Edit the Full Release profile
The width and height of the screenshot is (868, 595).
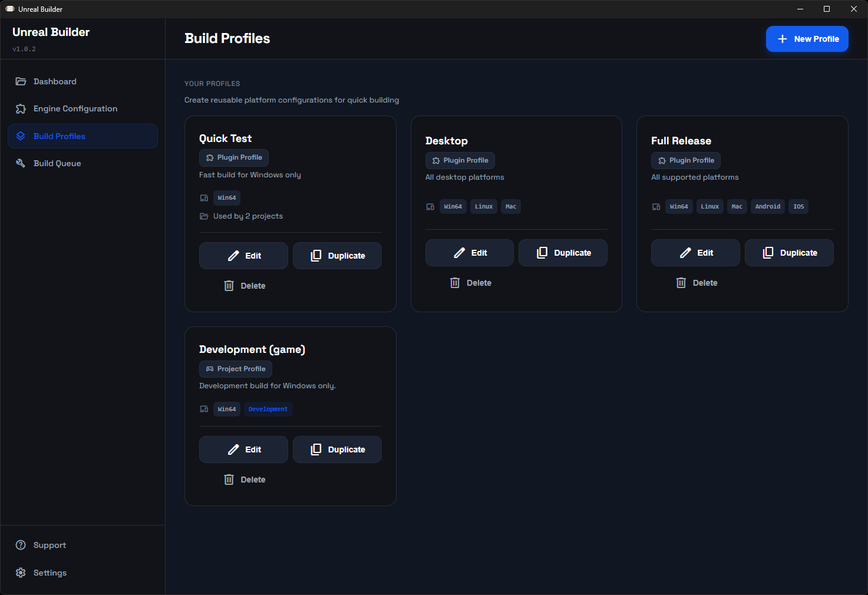click(x=695, y=253)
